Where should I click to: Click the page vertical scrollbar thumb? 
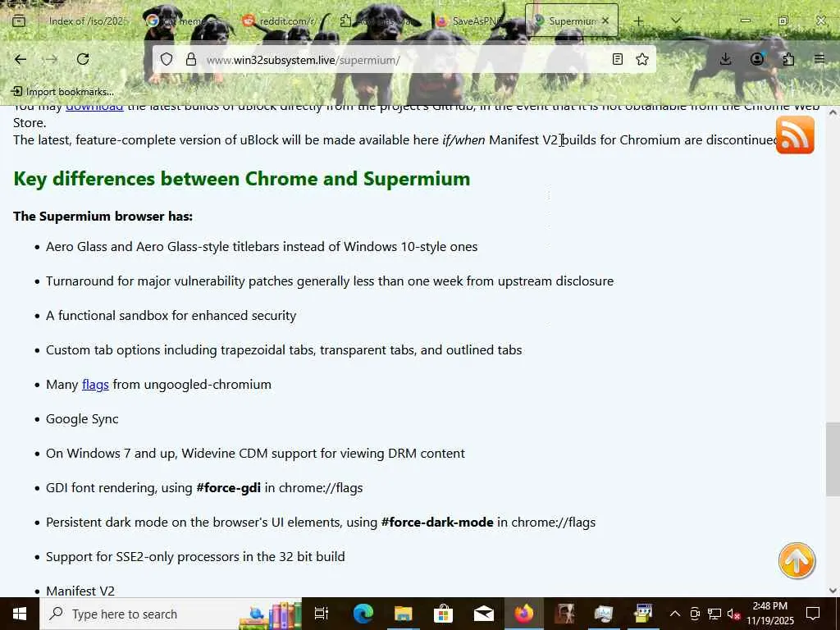coord(833,459)
